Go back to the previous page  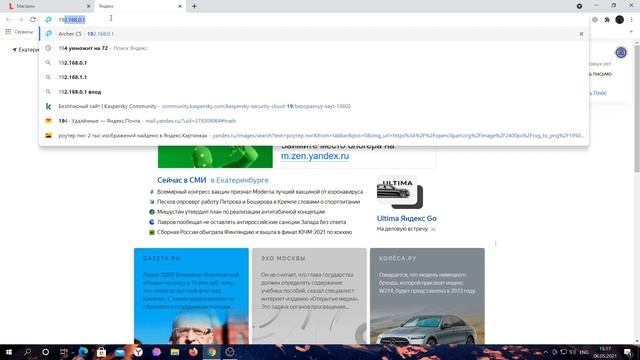pos(9,20)
